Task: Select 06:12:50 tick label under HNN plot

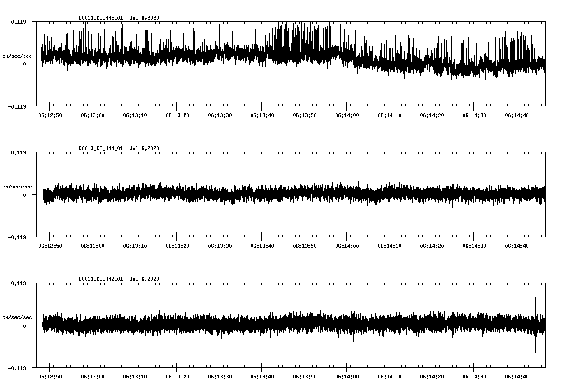Action: [x=50, y=246]
